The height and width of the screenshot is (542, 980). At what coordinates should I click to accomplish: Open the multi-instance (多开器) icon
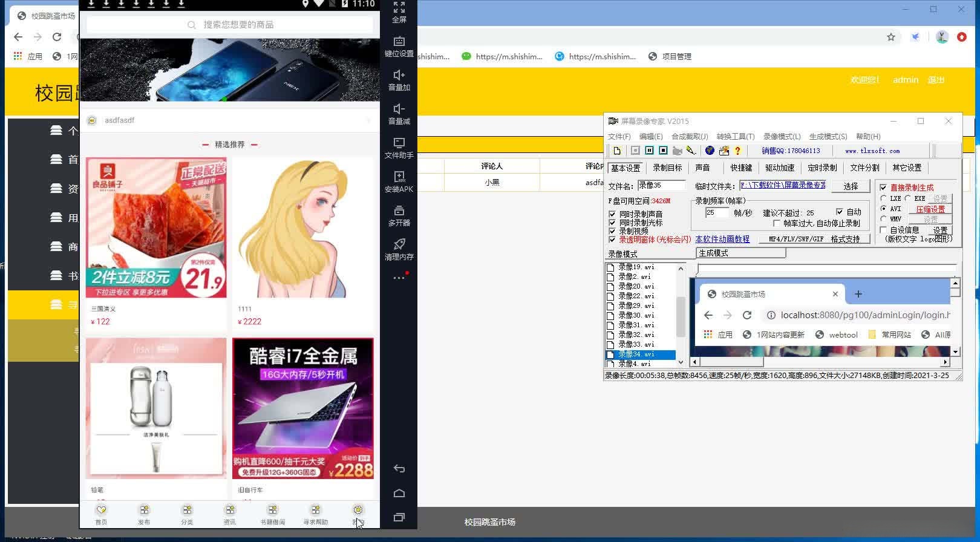point(399,211)
